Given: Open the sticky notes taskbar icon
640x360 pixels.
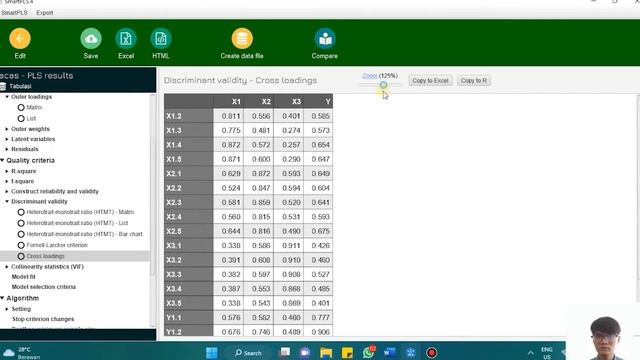Looking at the screenshot, I should tap(347, 352).
